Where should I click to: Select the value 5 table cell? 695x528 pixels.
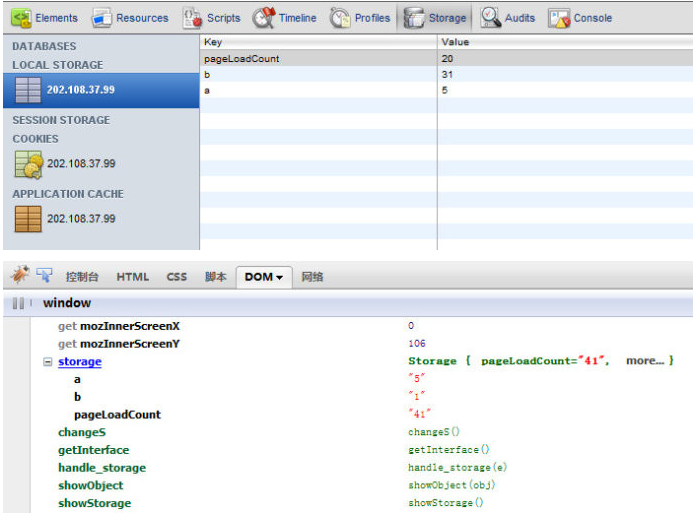(565, 90)
